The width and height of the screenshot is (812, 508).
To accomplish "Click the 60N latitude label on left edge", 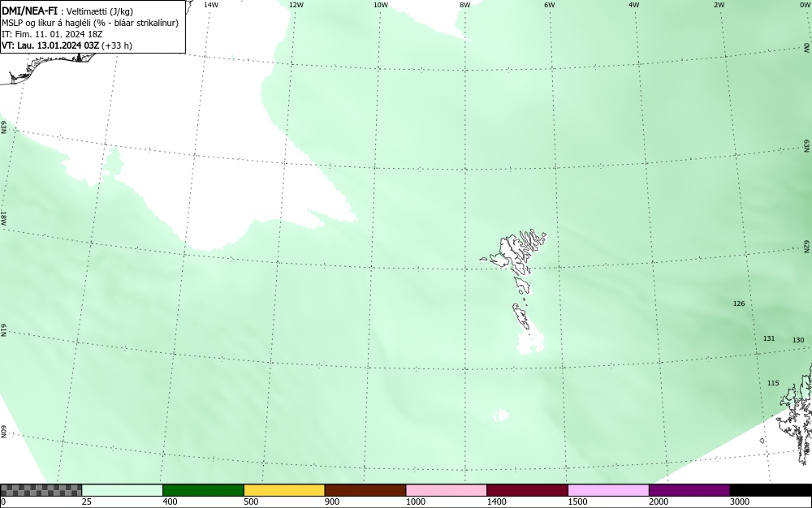I will (x=3, y=432).
